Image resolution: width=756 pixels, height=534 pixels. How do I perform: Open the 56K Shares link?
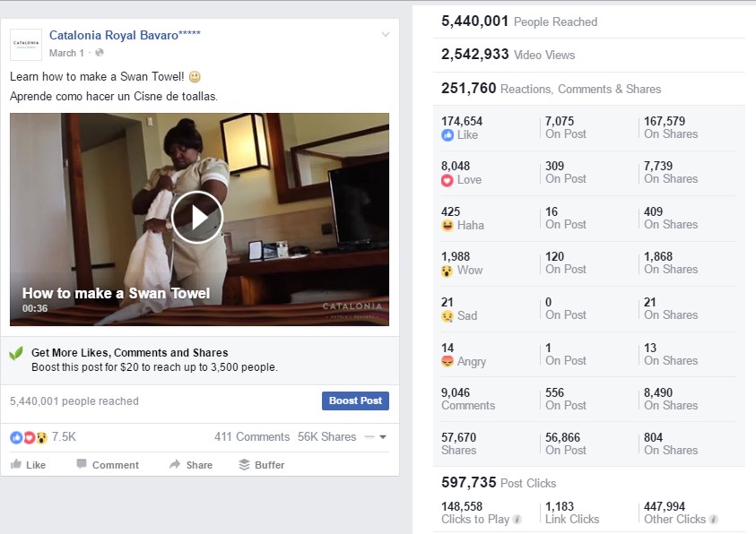pos(326,437)
